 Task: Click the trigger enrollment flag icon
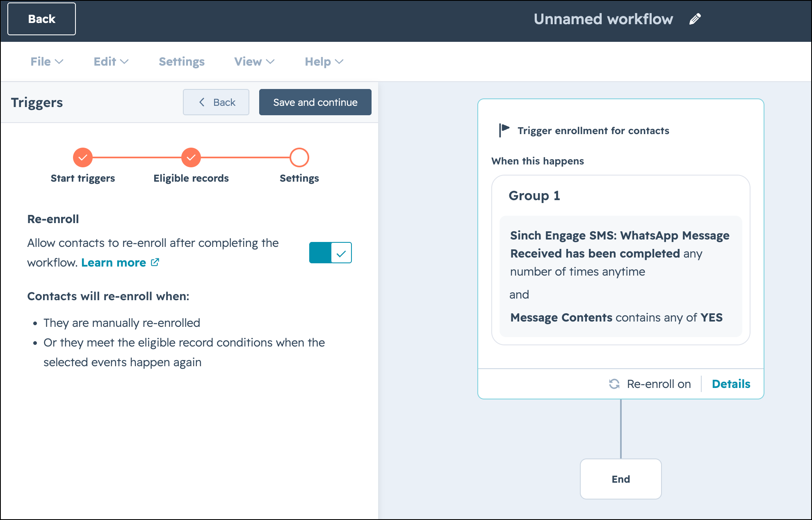click(x=504, y=130)
